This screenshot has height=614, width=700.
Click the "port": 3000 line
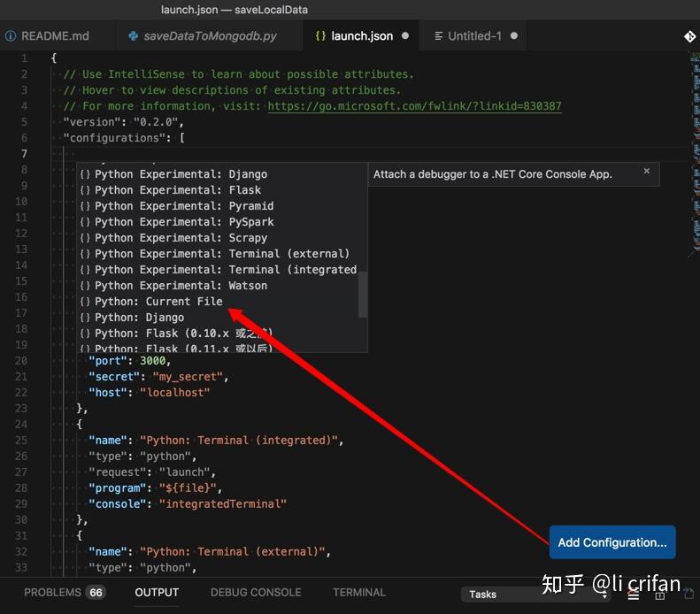click(x=129, y=361)
